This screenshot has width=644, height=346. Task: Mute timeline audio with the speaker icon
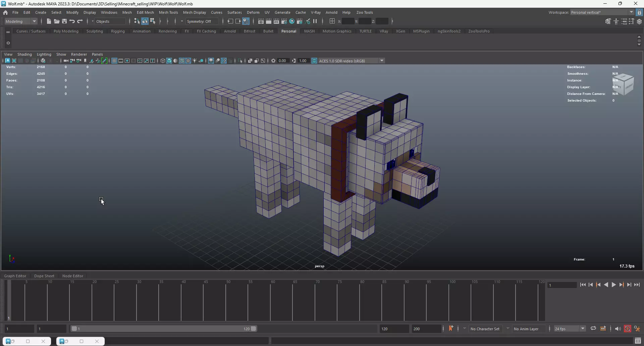click(x=618, y=329)
